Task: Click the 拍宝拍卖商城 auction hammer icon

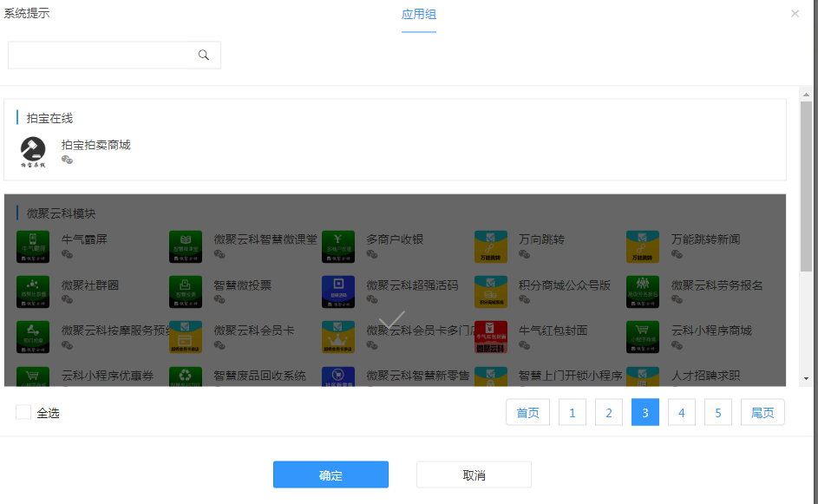Action: [33, 152]
